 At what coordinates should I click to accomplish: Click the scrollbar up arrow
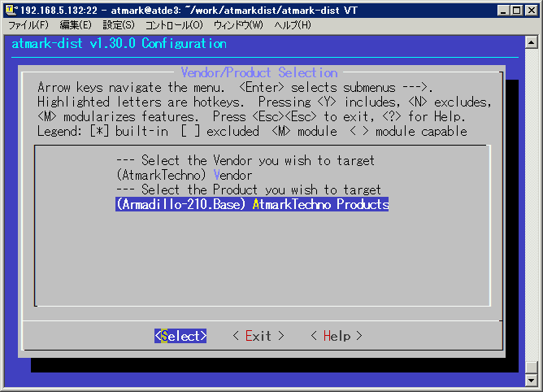tap(532, 42)
